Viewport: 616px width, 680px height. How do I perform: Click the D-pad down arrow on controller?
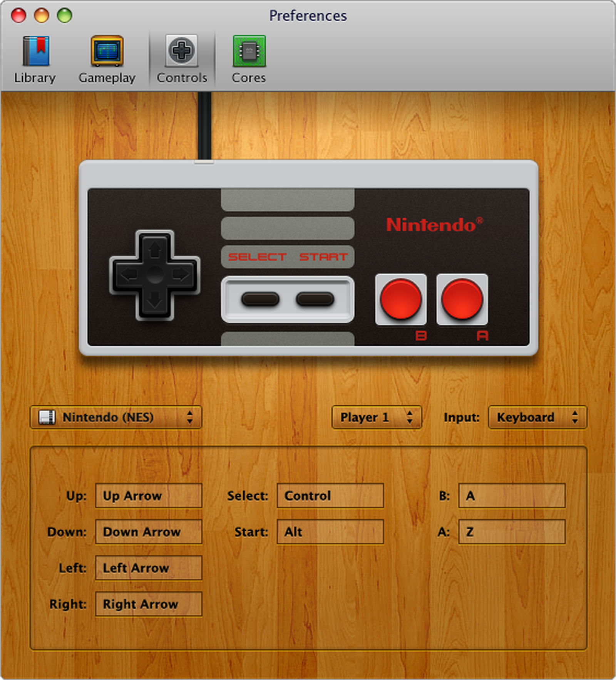coord(155,300)
